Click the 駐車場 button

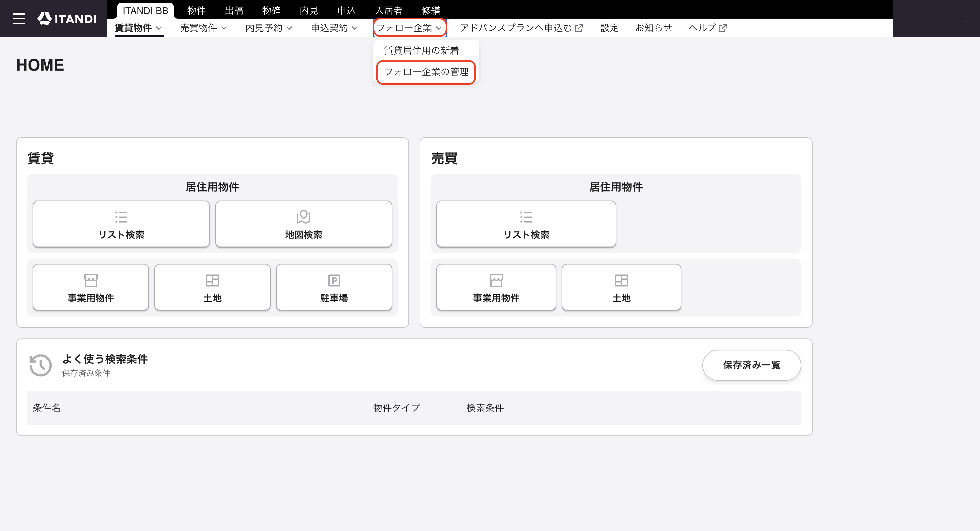[334, 287]
